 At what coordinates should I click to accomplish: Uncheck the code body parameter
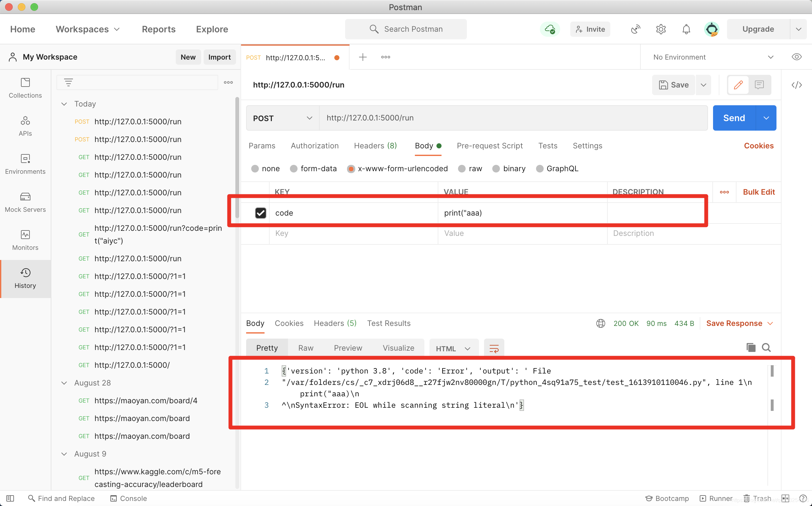coord(260,213)
